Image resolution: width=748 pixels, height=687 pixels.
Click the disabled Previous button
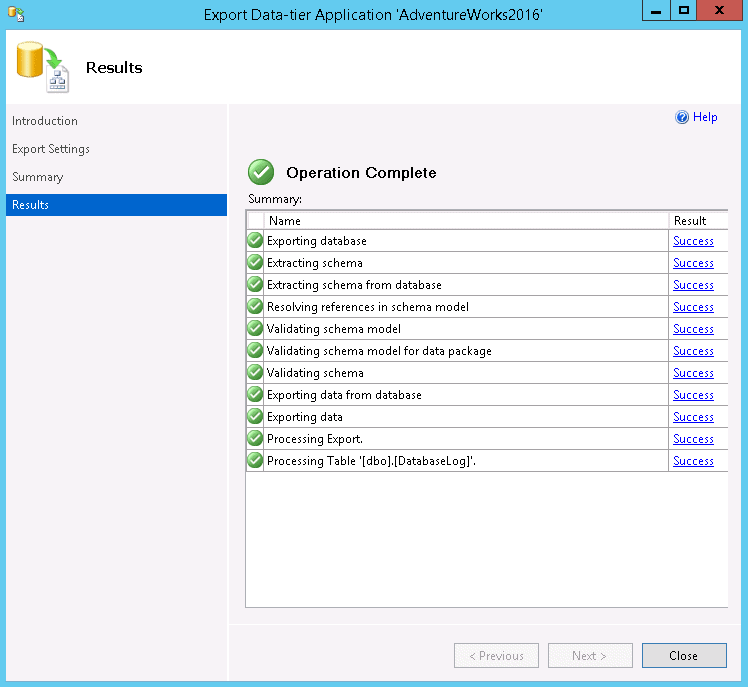[x=496, y=656]
